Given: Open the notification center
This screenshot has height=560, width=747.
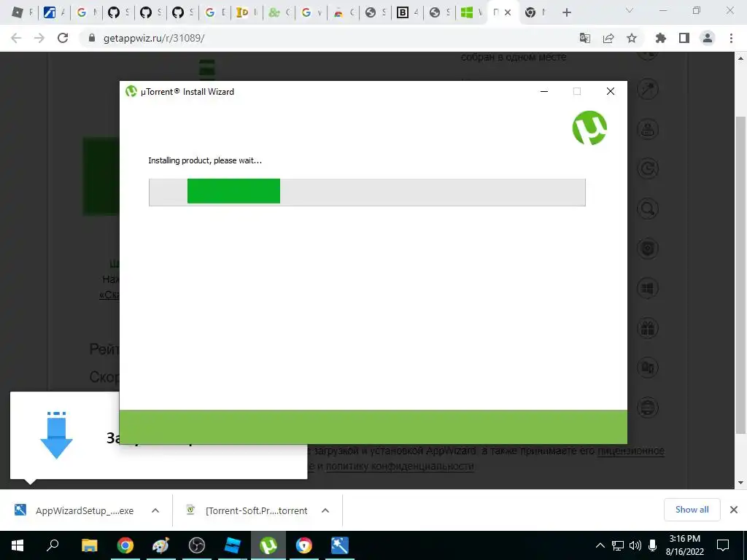Looking at the screenshot, I should coord(723,545).
